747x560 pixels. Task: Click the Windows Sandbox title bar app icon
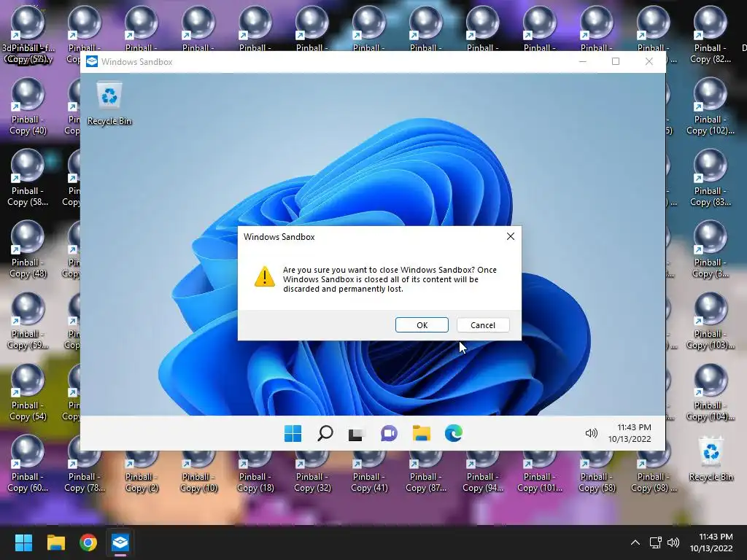(92, 61)
